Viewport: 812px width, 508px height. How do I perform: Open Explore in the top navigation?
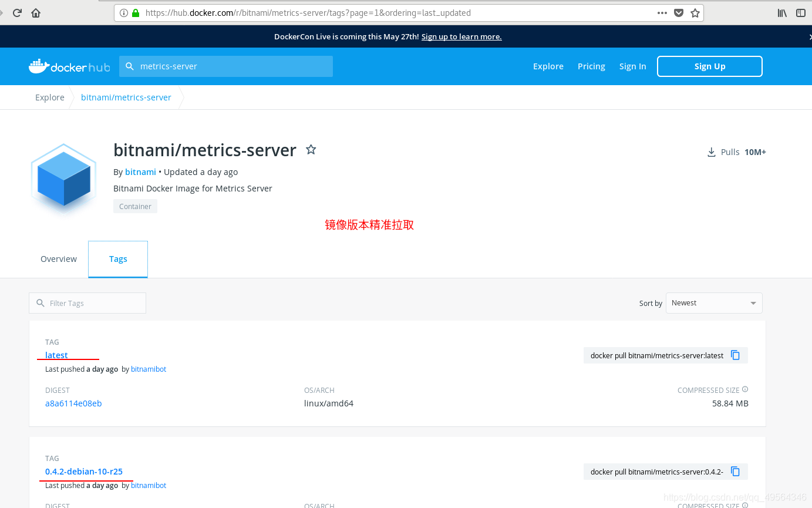548,66
